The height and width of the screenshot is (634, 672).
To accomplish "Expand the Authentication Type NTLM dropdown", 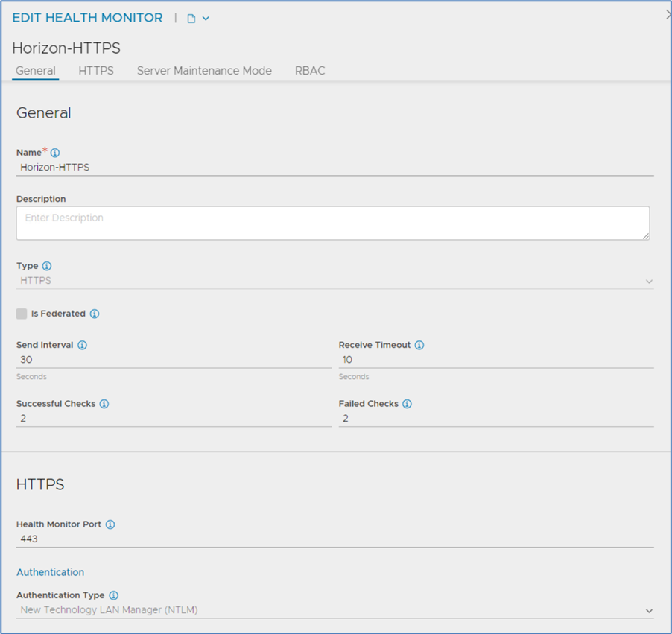I will point(335,610).
